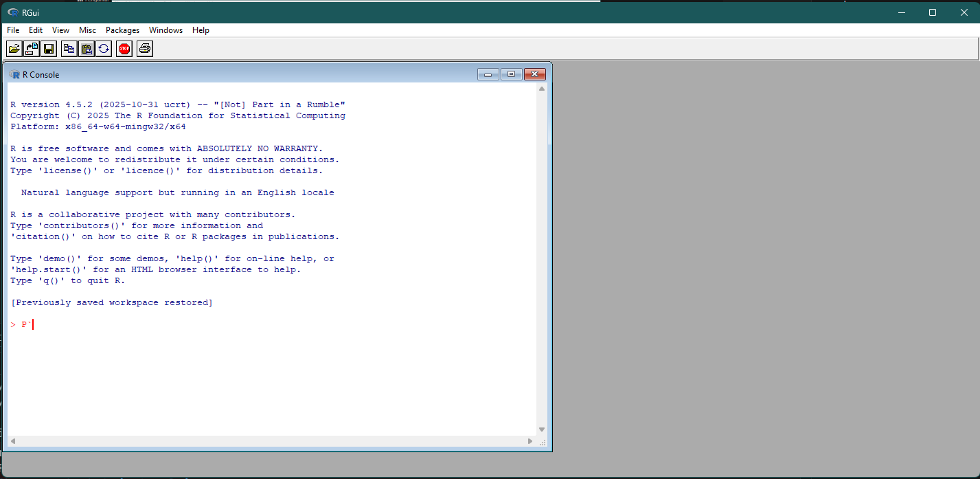Print the console using the printer icon

pos(144,48)
